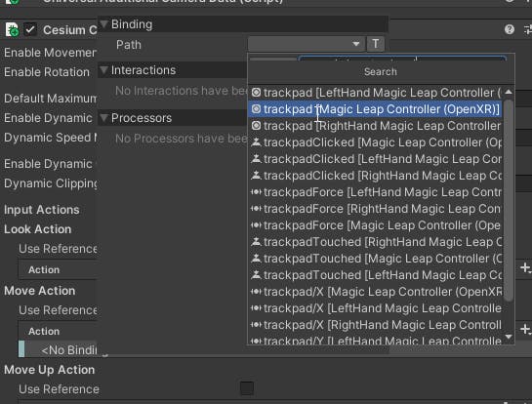Pick trackpadForce [LeftHand Magic Leap entry
Screen dimensions: 532x404
[375, 192]
